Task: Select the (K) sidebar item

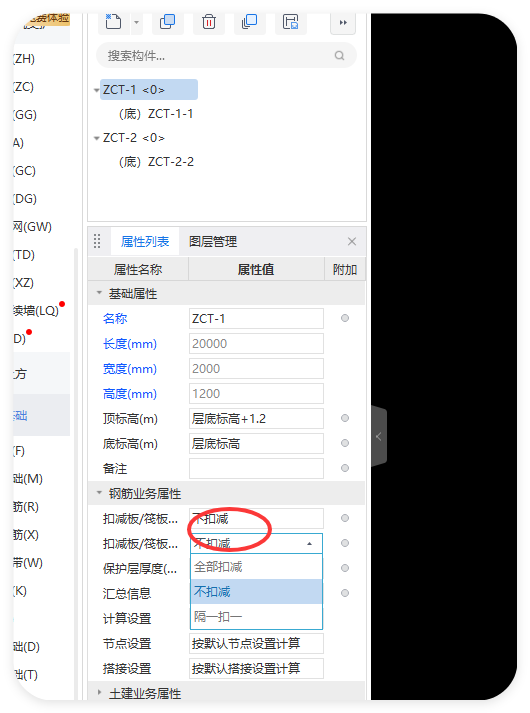Action: [20, 591]
